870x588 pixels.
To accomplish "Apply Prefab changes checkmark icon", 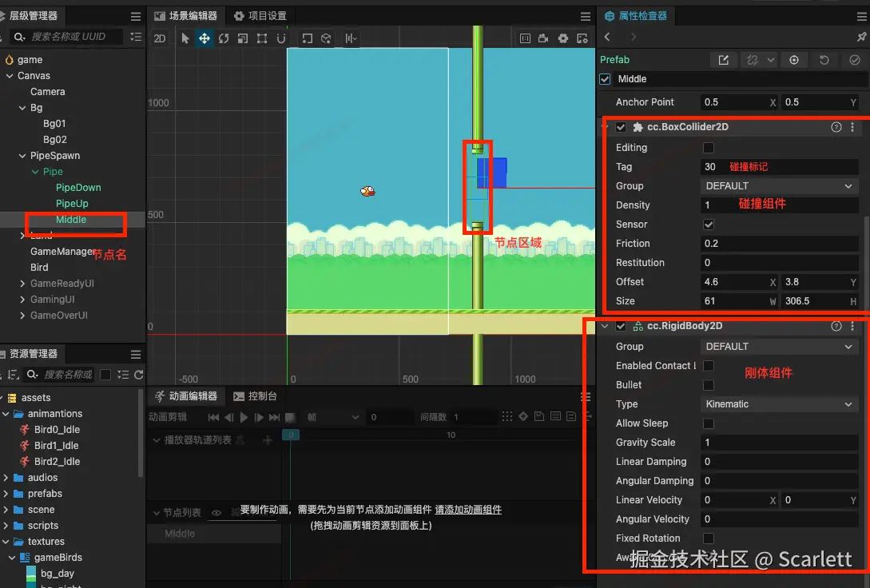I will 855,60.
